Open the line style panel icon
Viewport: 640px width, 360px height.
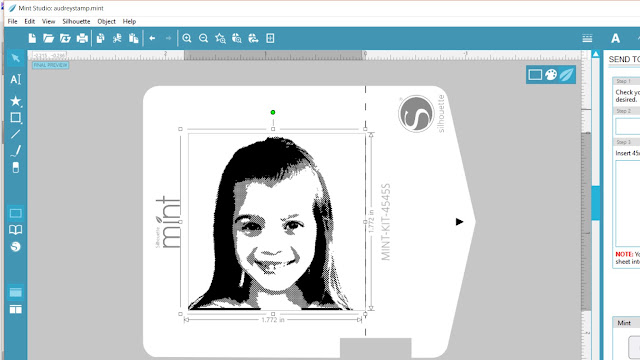pyautogui.click(x=587, y=38)
